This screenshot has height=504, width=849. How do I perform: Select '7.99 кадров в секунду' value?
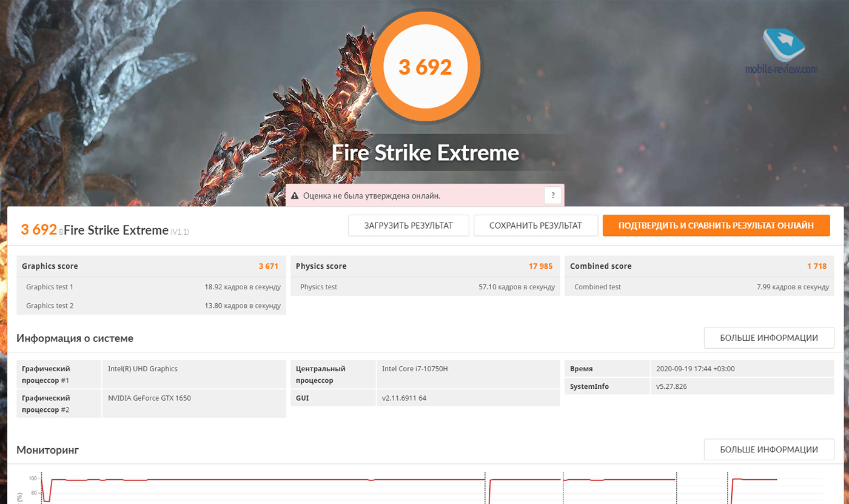[793, 287]
